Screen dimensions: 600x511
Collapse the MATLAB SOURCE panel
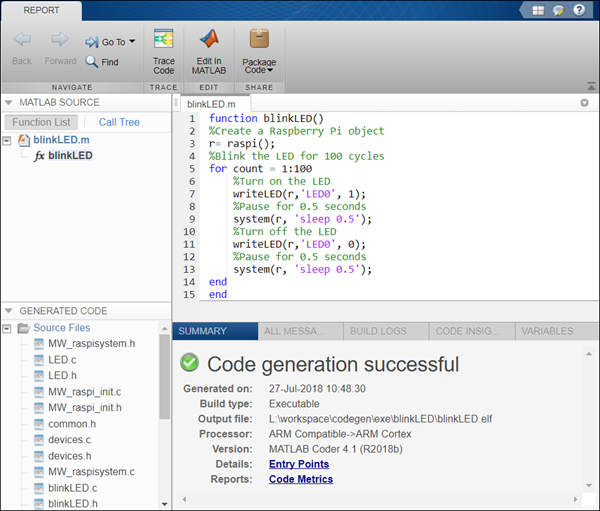pos(9,102)
